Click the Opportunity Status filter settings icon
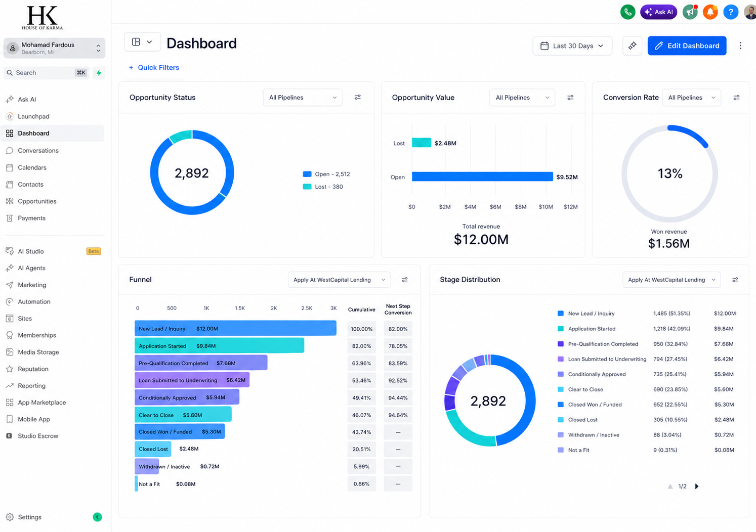The image size is (756, 532). tap(358, 97)
